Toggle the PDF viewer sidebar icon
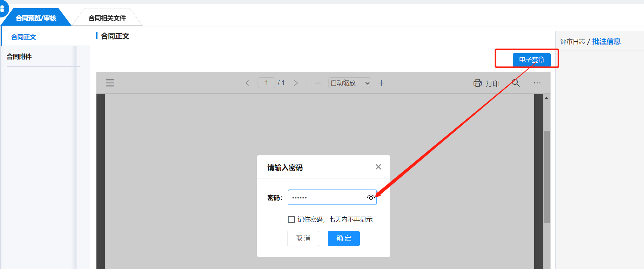The height and width of the screenshot is (269, 644). (110, 83)
